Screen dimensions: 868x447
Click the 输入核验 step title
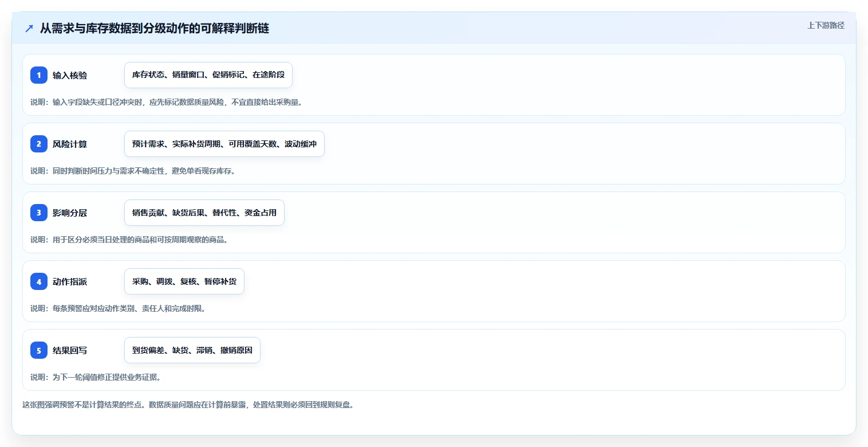pos(70,76)
